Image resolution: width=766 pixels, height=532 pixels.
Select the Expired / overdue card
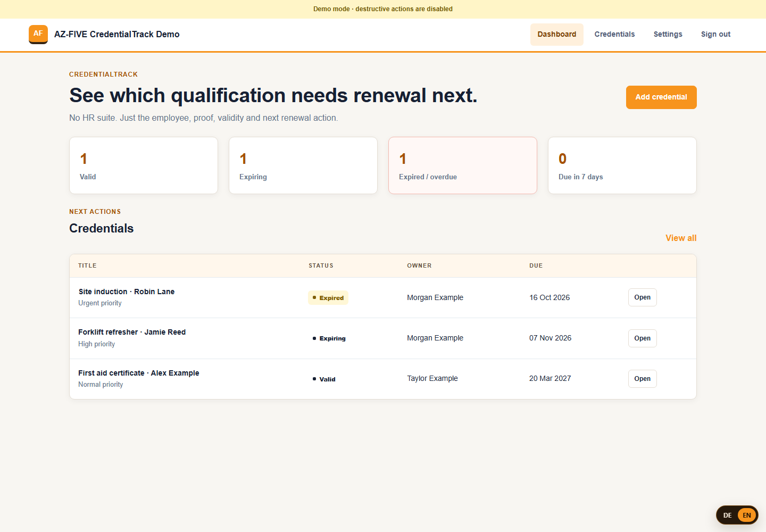click(x=463, y=165)
